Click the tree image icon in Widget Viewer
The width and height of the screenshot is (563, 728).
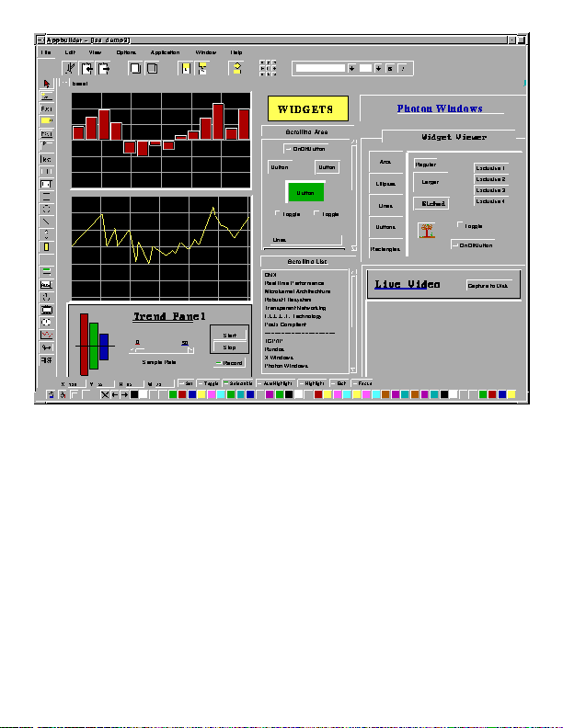click(x=427, y=230)
